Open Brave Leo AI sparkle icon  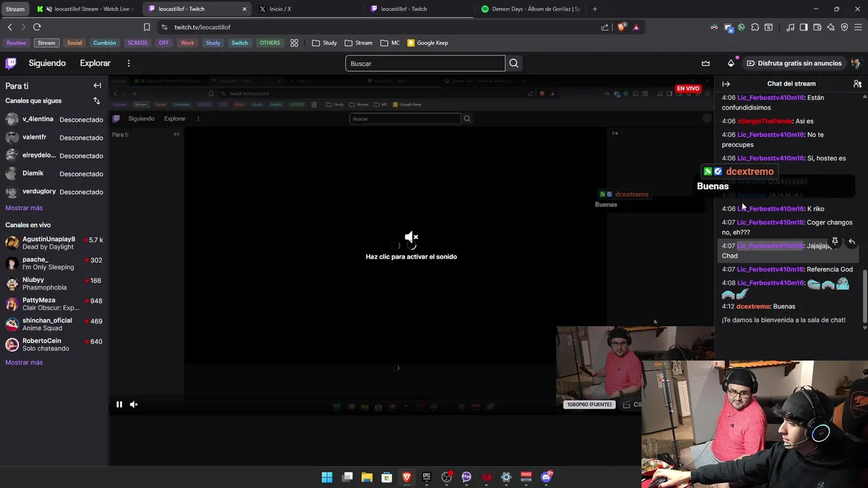(x=831, y=27)
